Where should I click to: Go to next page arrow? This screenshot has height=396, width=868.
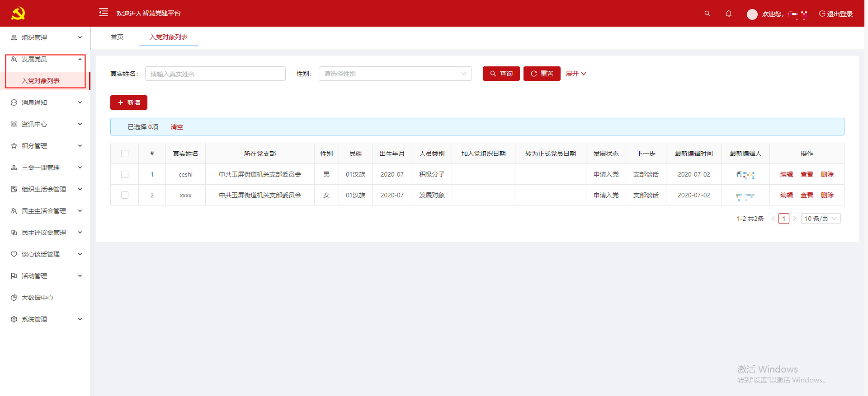(795, 219)
